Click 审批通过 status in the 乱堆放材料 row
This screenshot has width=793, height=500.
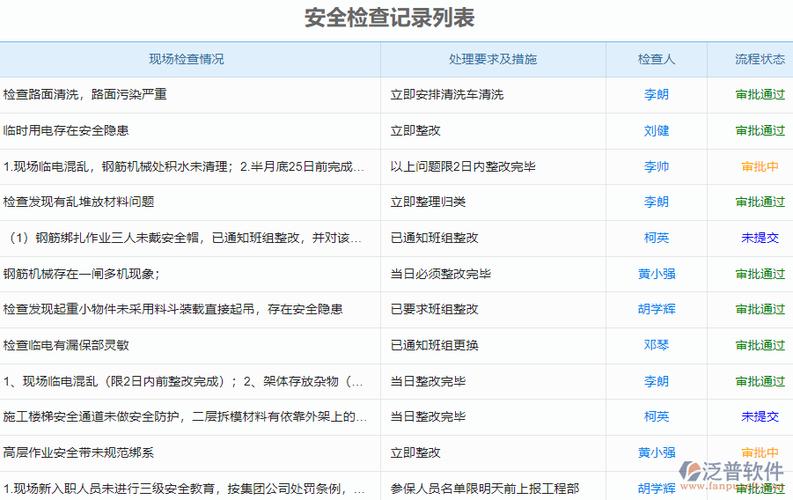[x=760, y=202]
